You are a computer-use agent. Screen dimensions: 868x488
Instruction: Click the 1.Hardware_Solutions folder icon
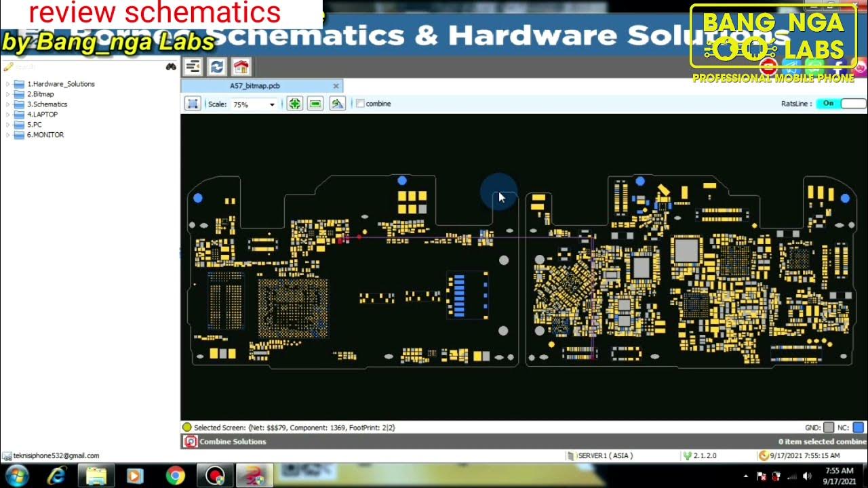(20, 84)
